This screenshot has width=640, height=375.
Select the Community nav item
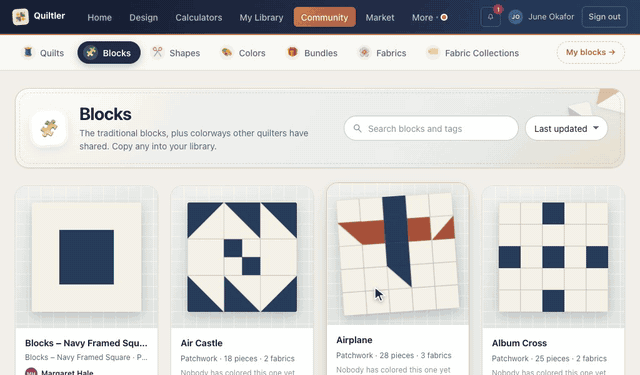coord(324,17)
